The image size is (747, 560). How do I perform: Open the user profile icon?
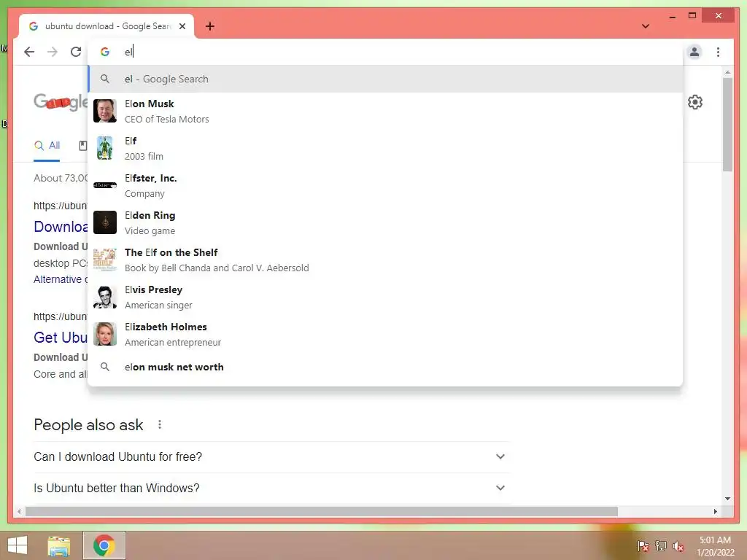[x=694, y=52]
